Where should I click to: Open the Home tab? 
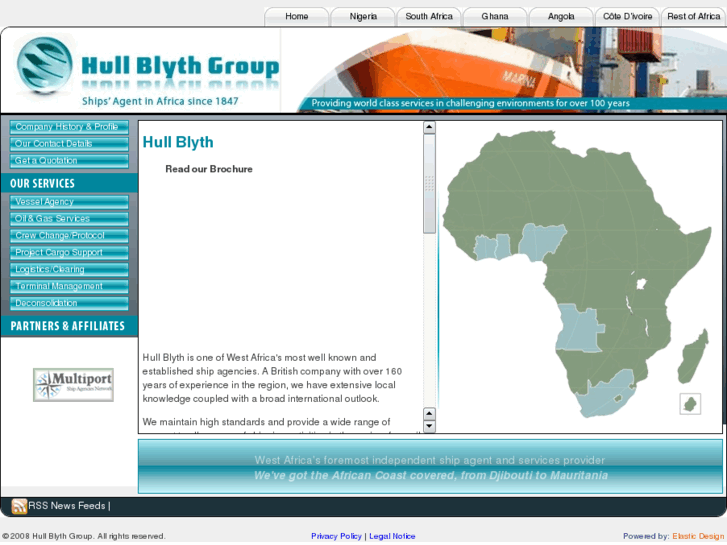tap(297, 17)
